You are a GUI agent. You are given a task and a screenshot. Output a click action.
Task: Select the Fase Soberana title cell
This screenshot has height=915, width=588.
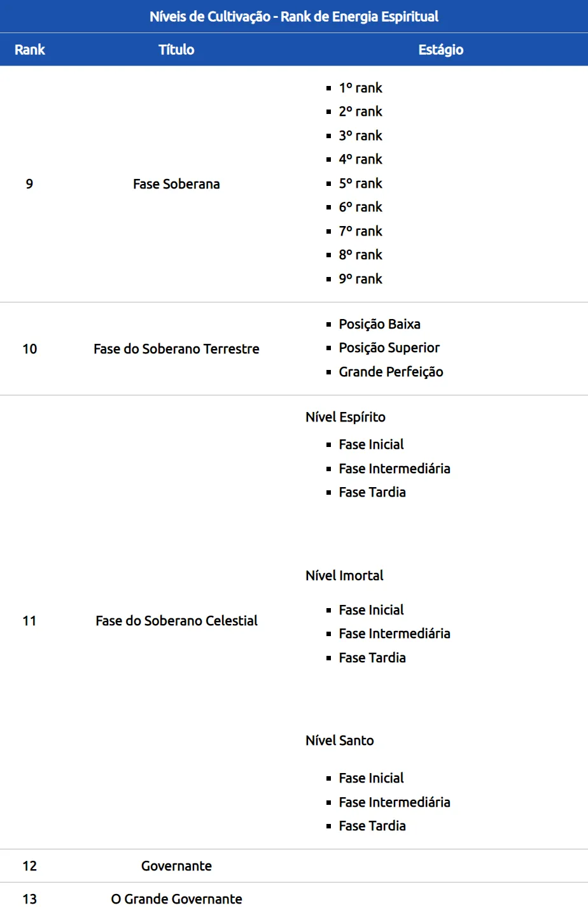176,184
